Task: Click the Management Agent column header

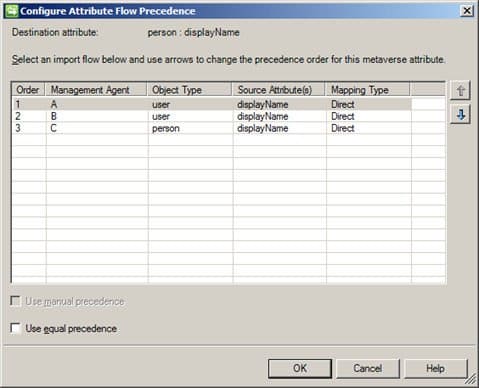Action: [96, 90]
